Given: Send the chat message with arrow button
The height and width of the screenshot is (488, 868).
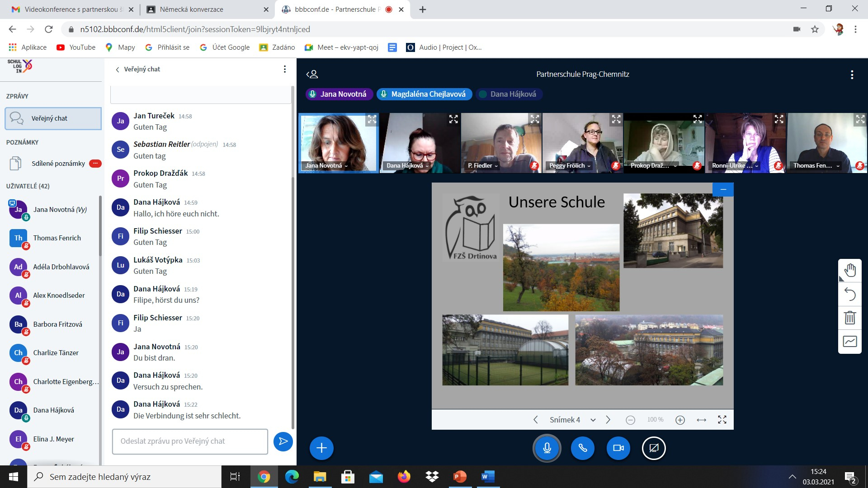Looking at the screenshot, I should tap(283, 441).
